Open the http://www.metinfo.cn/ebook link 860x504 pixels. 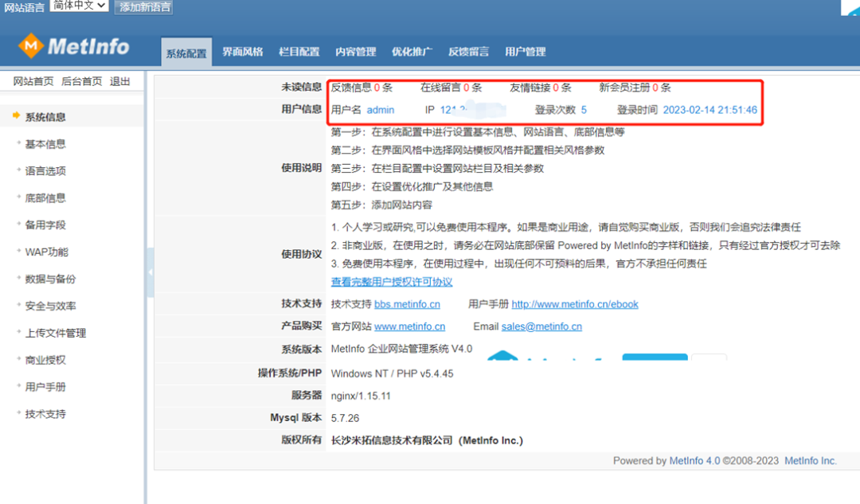click(x=575, y=304)
